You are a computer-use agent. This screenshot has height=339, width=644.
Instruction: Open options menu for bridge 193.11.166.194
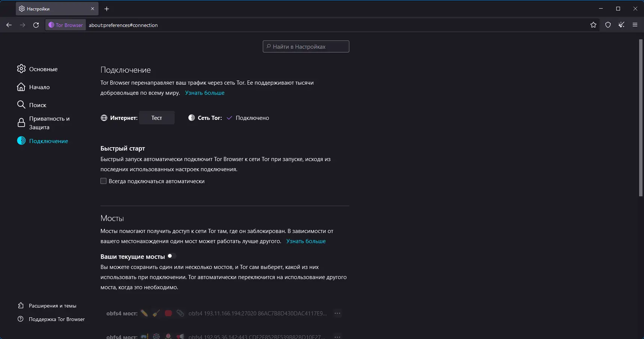point(337,314)
